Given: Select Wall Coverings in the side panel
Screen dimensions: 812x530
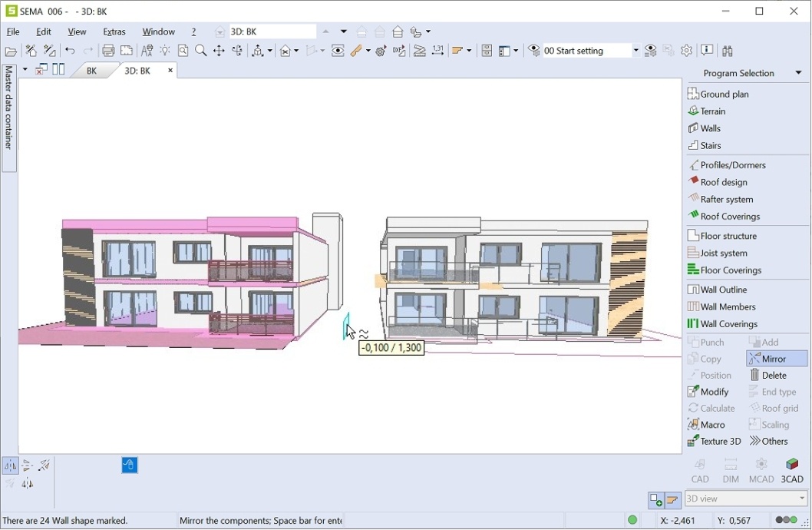Looking at the screenshot, I should pyautogui.click(x=729, y=324).
